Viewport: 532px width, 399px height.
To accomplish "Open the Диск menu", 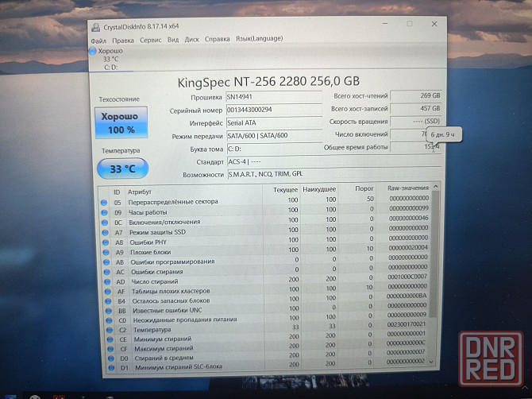I will coord(192,39).
